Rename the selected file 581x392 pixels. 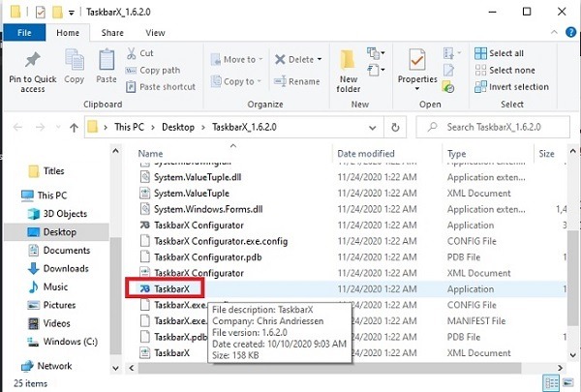(297, 81)
